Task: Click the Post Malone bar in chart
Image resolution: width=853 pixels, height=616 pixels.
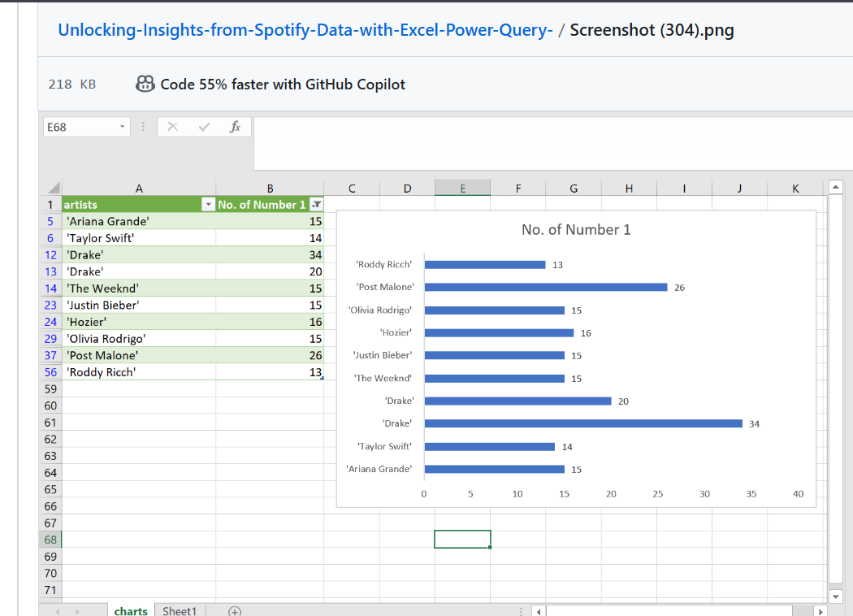Action: [546, 288]
